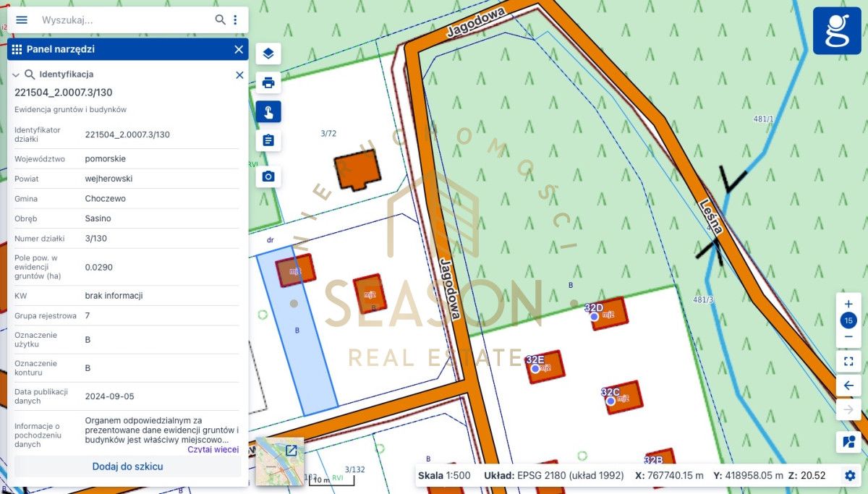The image size is (868, 494).
Task: Click the Grupa rejestrowa value 7
Action: [x=88, y=316]
